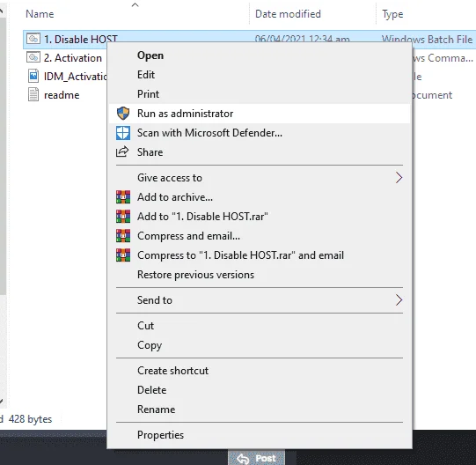Choose Delete from the context menu
This screenshot has width=476, height=465.
[x=260, y=390]
